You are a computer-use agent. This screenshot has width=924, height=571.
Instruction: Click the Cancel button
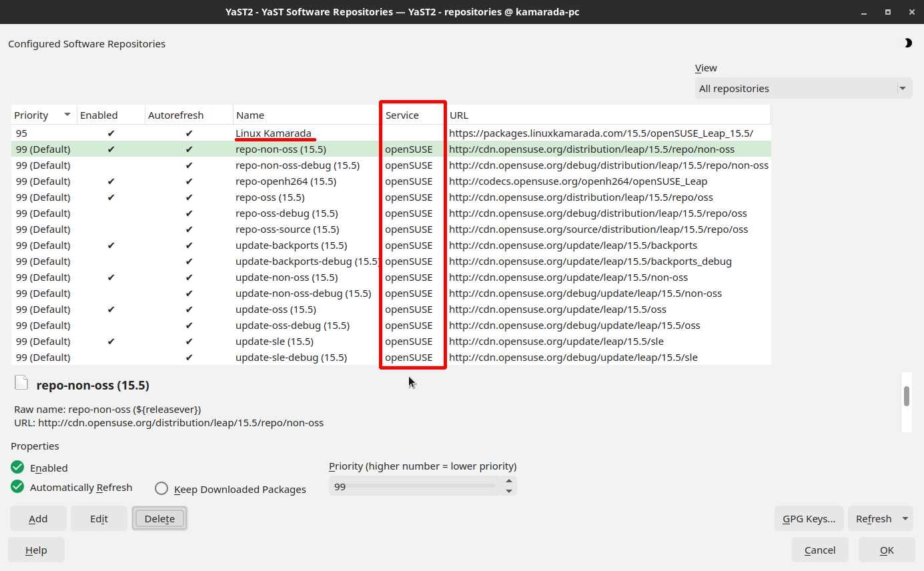pos(820,550)
